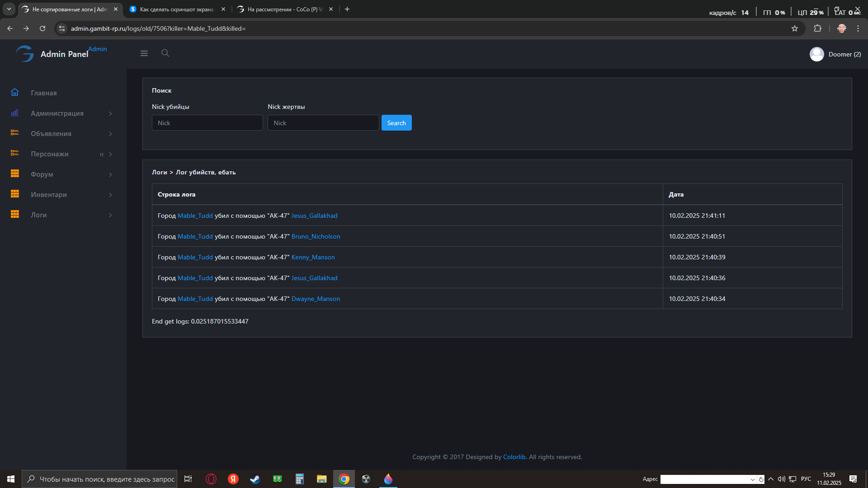Bookmark this page with the star icon

click(795, 28)
